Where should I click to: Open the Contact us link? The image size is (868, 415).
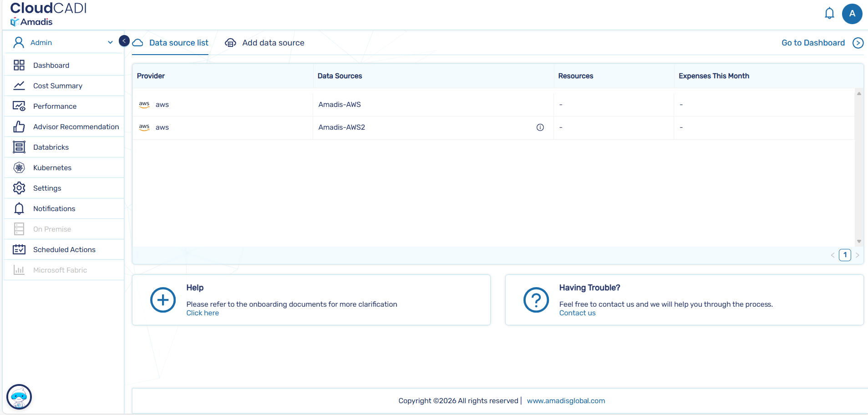577,313
